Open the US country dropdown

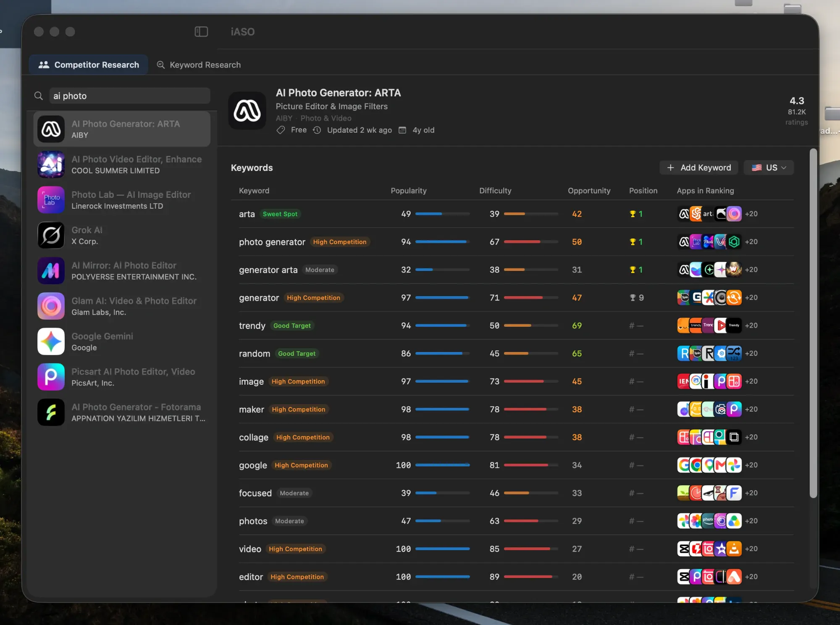click(x=769, y=168)
